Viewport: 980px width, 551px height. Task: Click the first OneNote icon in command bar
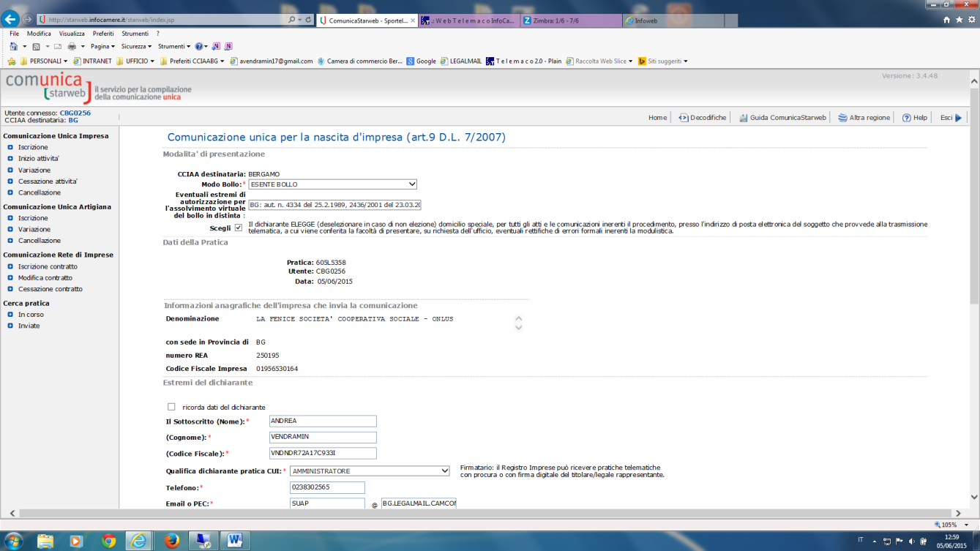(217, 46)
